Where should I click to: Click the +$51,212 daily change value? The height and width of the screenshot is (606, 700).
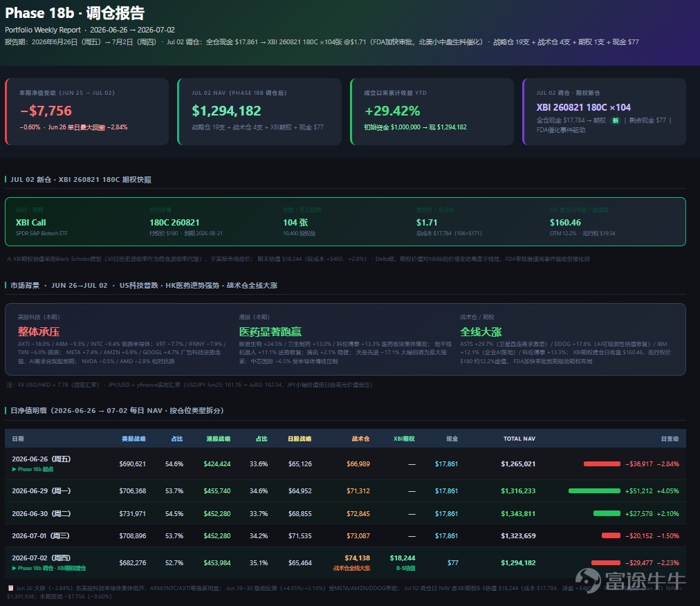(x=639, y=490)
